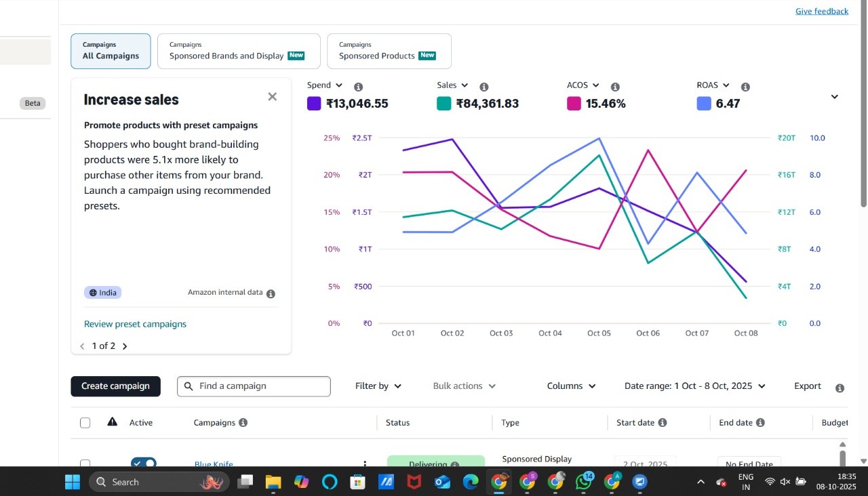Open the Review preset campaigns link
The image size is (868, 496).
click(x=135, y=324)
